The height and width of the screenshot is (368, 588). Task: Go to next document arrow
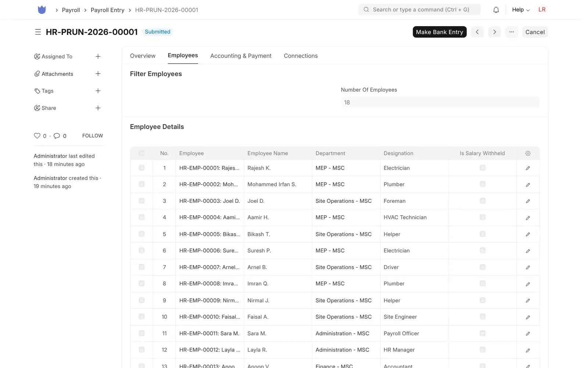pyautogui.click(x=494, y=32)
